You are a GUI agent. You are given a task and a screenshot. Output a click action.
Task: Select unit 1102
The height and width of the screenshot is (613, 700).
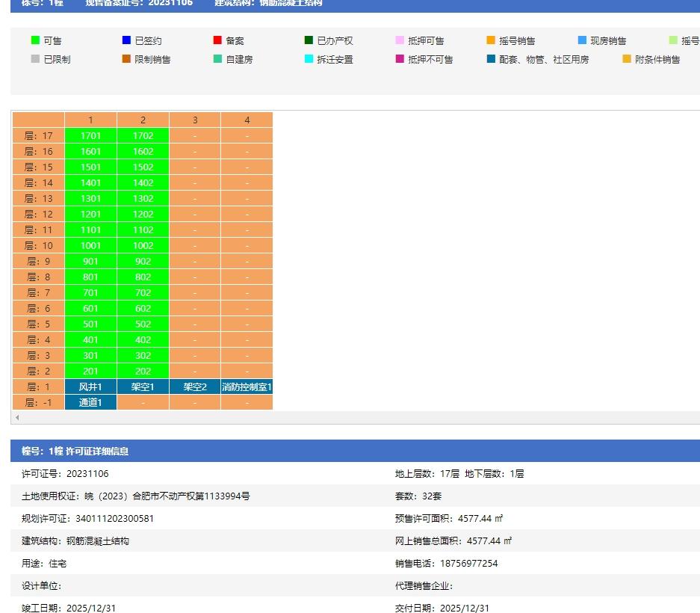coord(143,230)
